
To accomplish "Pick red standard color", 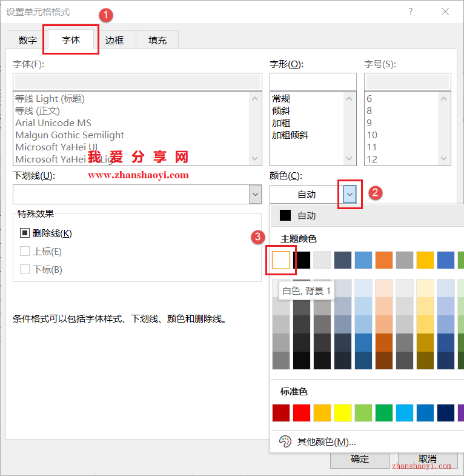I will pyautogui.click(x=302, y=413).
